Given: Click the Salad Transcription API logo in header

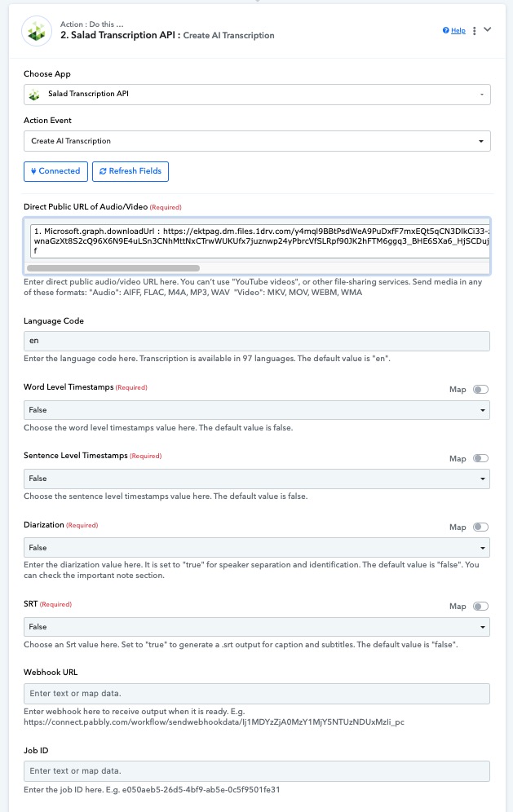Looking at the screenshot, I should pyautogui.click(x=37, y=31).
